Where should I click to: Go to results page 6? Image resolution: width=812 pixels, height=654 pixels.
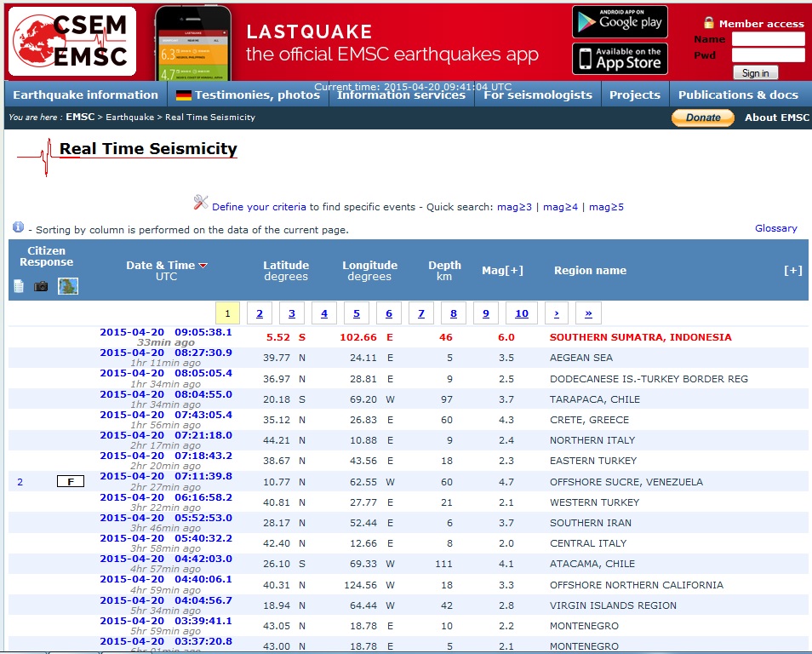coord(389,313)
